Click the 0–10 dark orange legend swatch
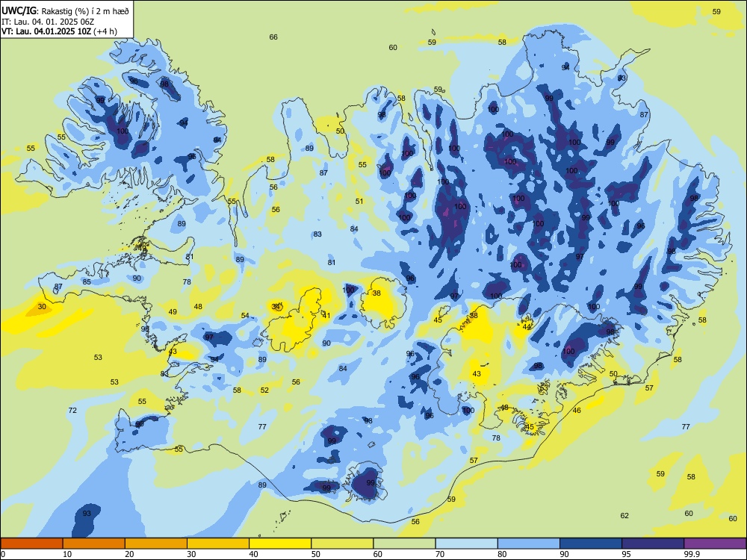Screen dimensions: 747x560 pos(32,544)
